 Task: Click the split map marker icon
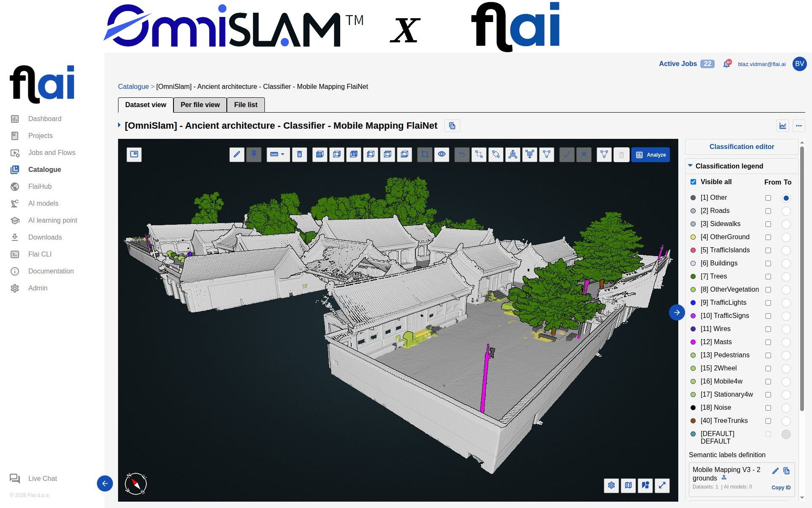tap(645, 485)
